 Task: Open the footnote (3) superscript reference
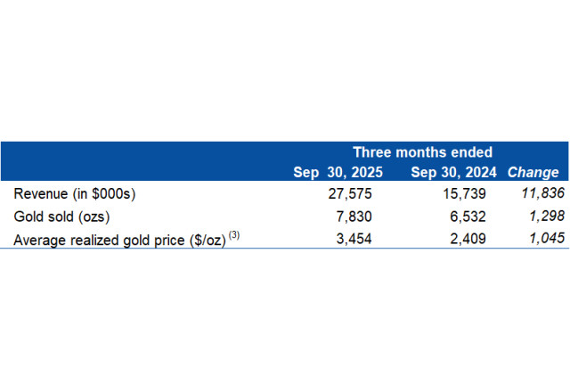point(234,235)
